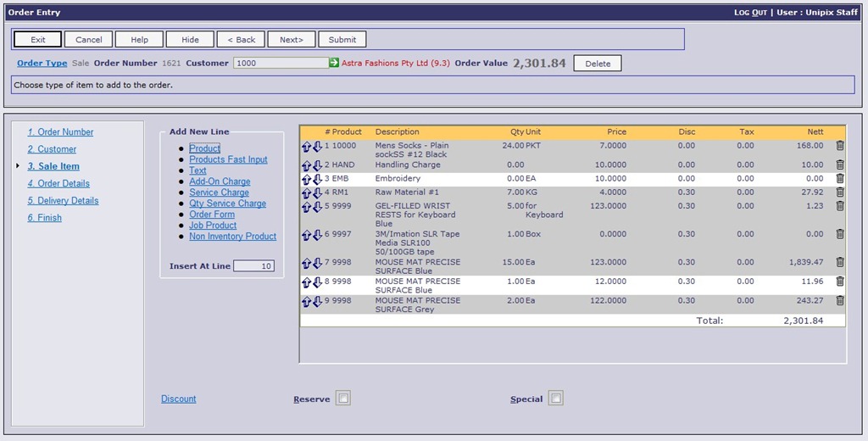The image size is (868, 441).
Task: Move line 3 EMB up arrow
Action: [307, 180]
